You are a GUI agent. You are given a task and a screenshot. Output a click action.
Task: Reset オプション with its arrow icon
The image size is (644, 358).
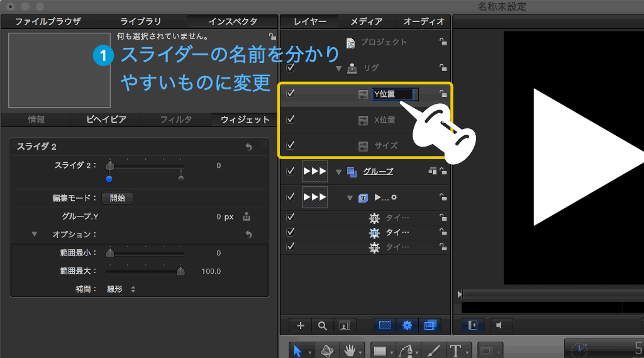(x=248, y=234)
